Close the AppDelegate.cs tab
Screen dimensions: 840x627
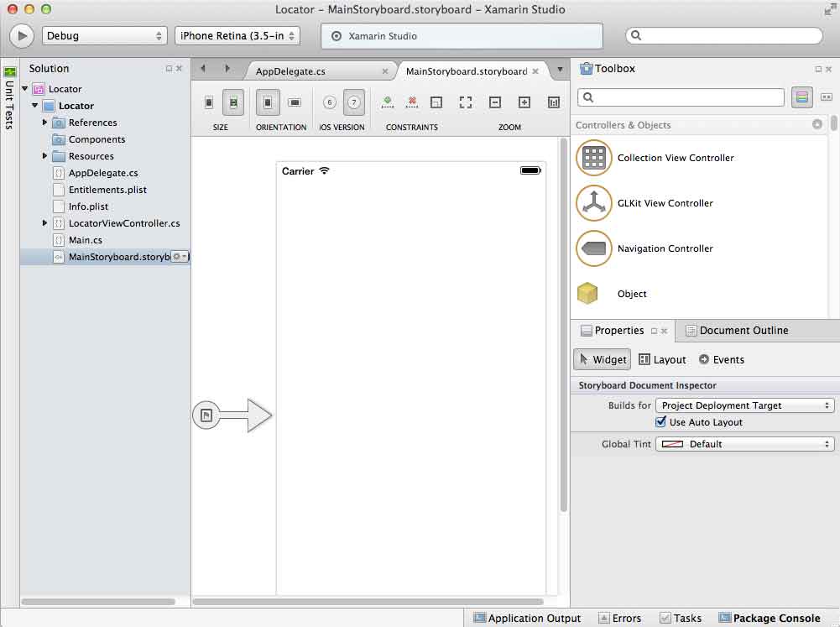[x=384, y=71]
